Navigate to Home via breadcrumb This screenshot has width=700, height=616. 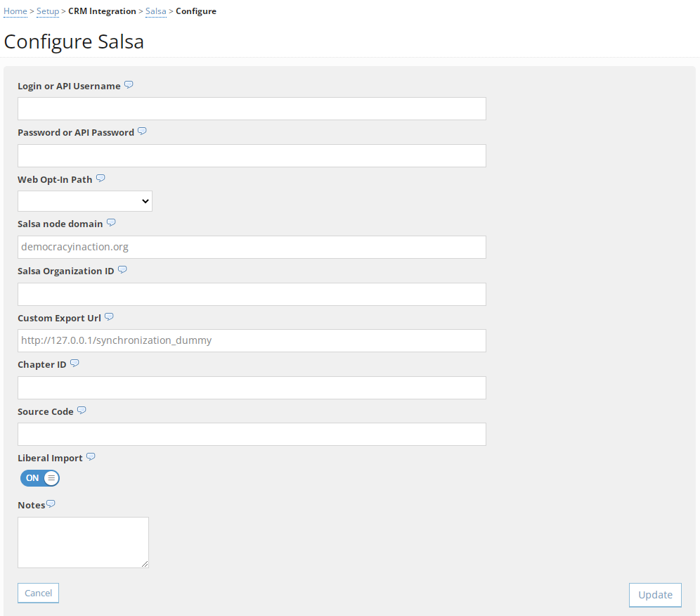15,11
